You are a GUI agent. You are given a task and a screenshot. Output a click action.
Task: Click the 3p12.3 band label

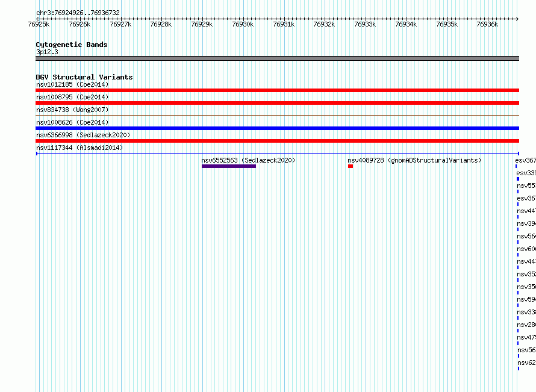pyautogui.click(x=47, y=52)
